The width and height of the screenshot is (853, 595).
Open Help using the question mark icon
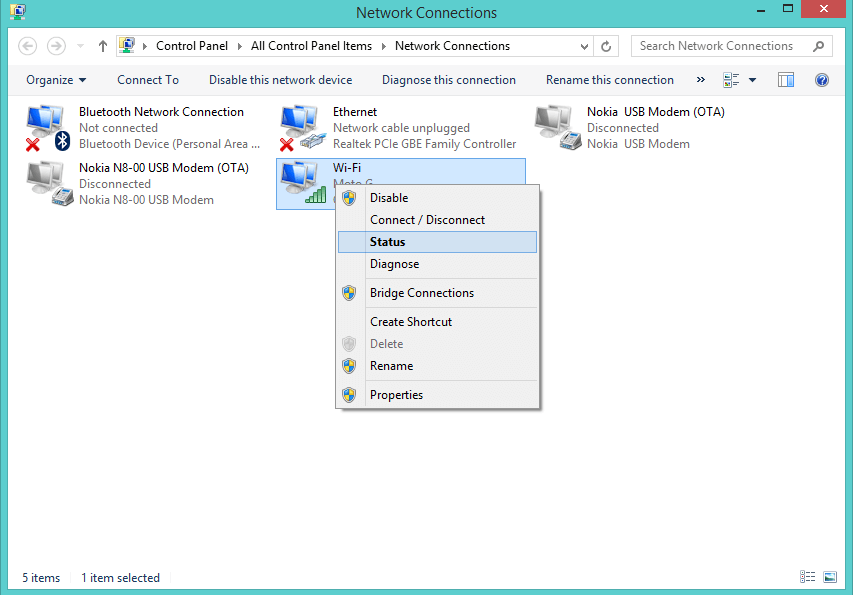coord(822,79)
